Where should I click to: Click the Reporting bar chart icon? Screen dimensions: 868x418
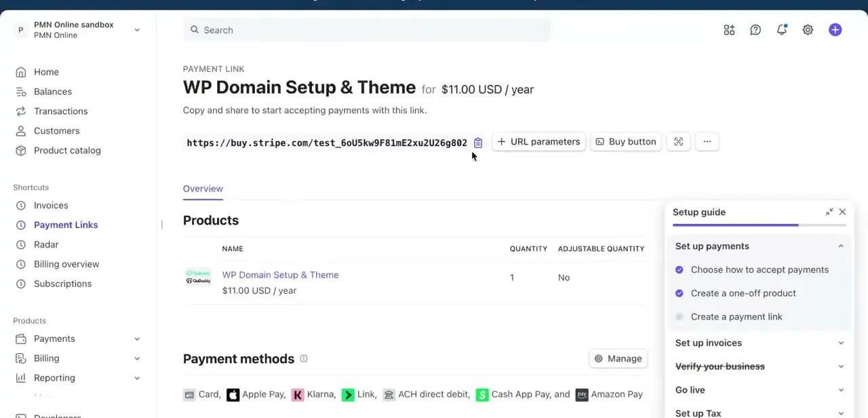coord(21,378)
